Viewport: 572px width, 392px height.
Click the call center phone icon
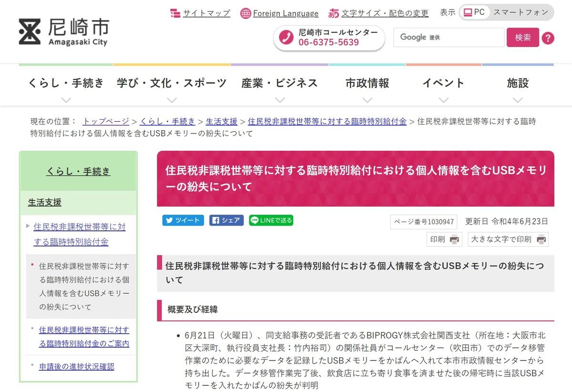click(x=286, y=37)
